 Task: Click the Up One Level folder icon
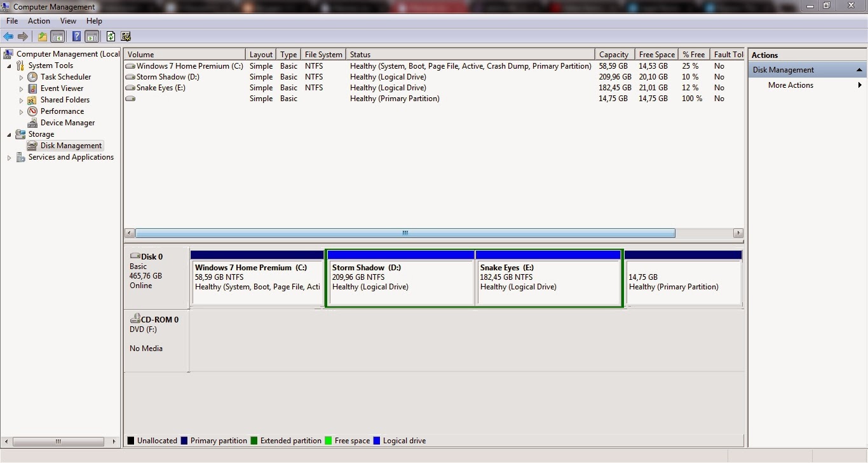tap(43, 36)
